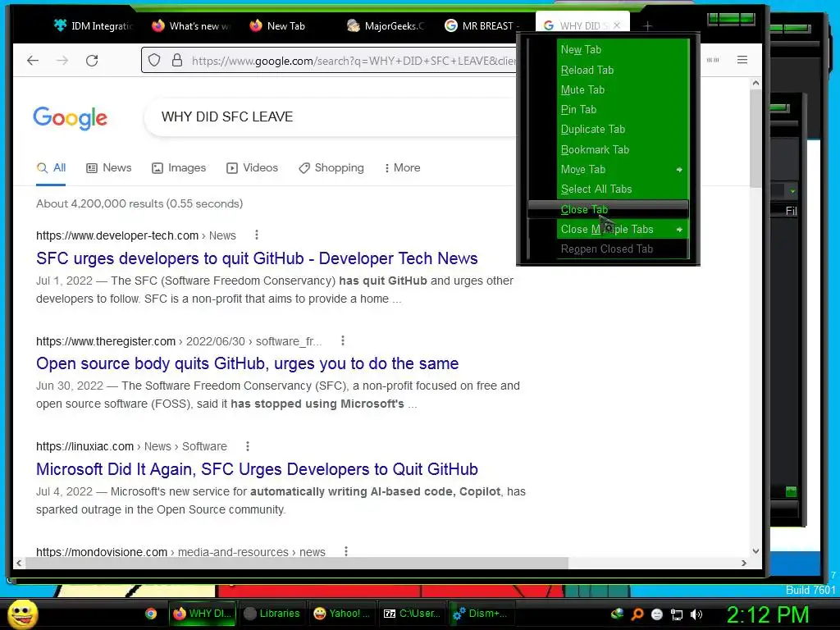
Task: Open SFC urges developers to quit GitHub link
Action: (x=257, y=258)
